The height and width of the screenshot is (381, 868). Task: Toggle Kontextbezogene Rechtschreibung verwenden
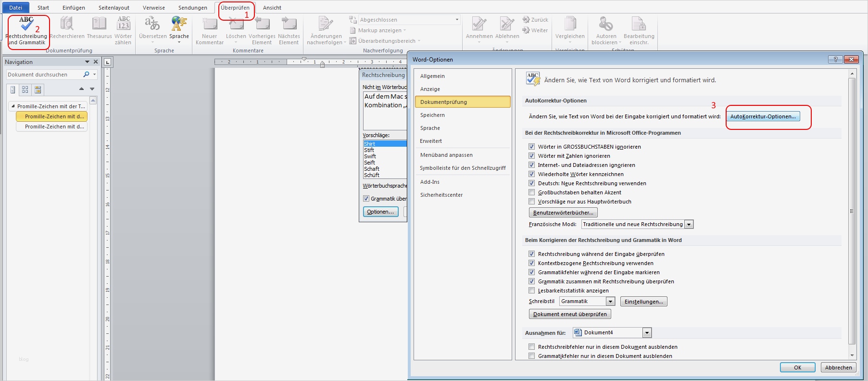[x=531, y=263]
